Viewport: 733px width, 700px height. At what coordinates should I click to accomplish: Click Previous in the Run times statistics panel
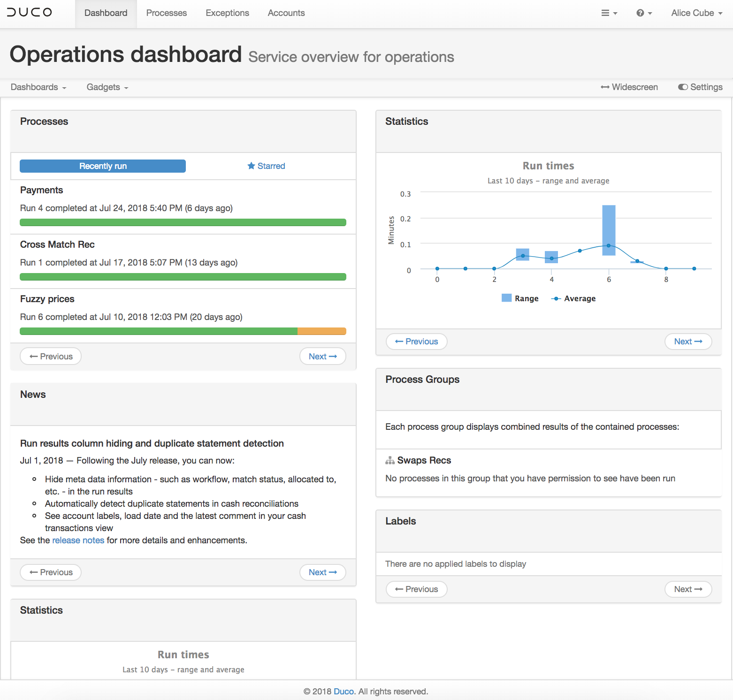pyautogui.click(x=416, y=341)
